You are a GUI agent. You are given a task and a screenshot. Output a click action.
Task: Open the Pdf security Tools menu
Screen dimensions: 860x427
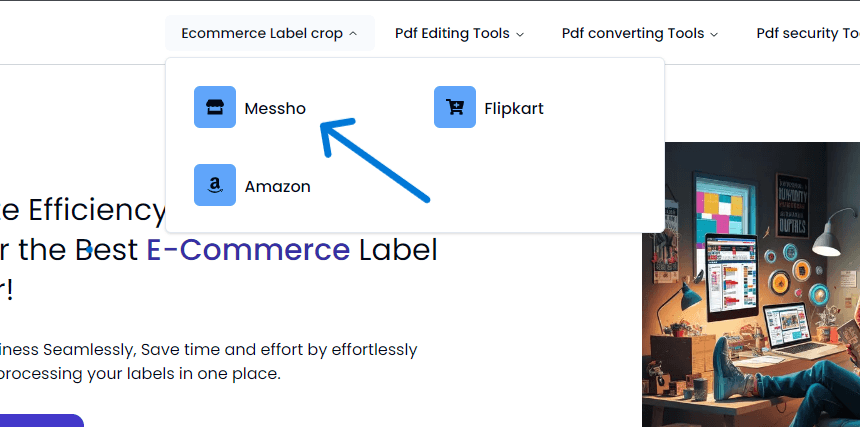point(808,33)
